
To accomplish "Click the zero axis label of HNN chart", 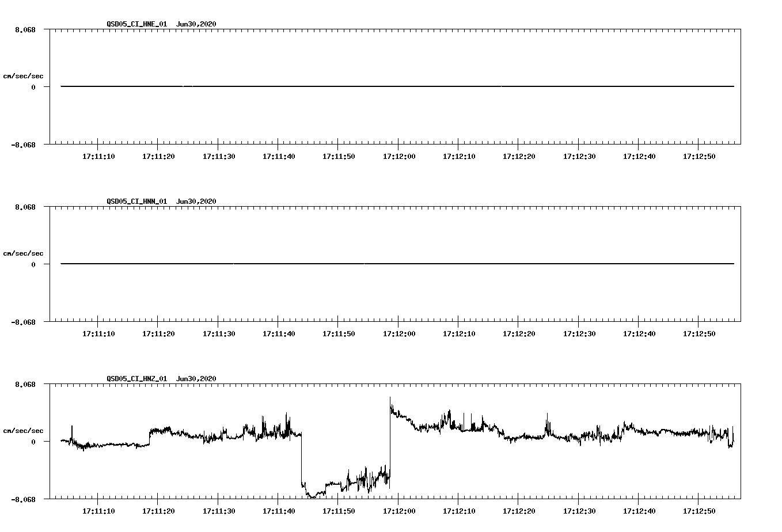I will click(x=33, y=264).
